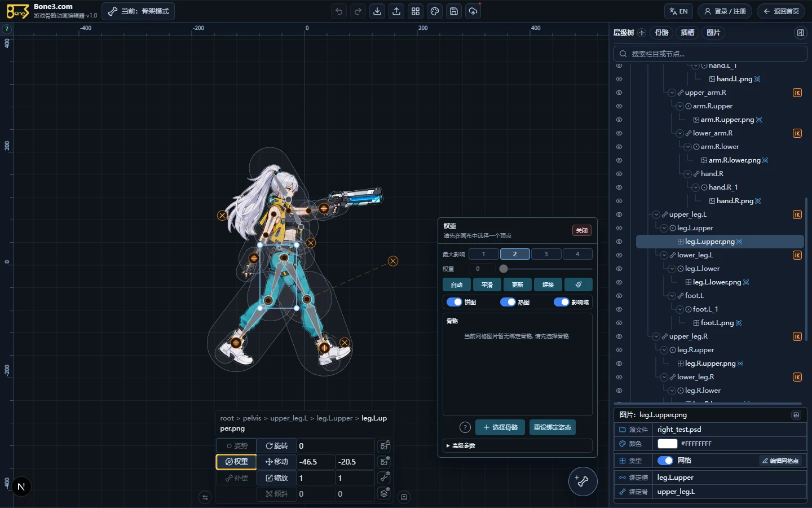
Task: Toggle image visibility icon beside move row
Action: (385, 462)
